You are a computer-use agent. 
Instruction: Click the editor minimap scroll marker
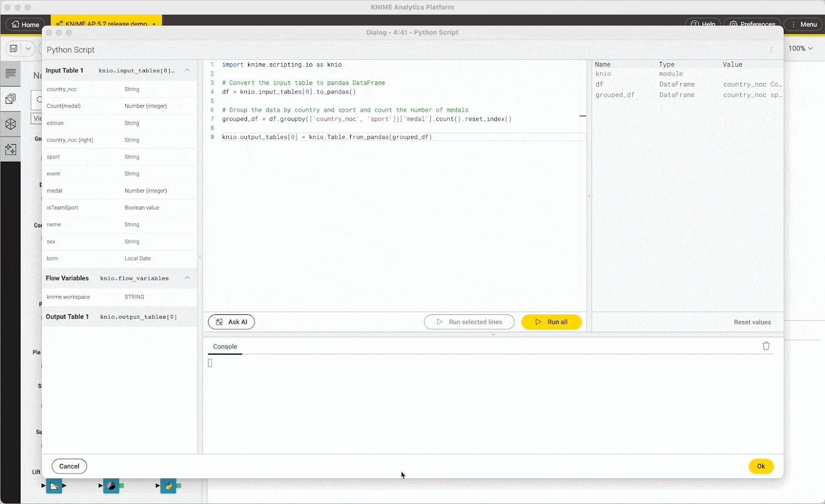[583, 116]
